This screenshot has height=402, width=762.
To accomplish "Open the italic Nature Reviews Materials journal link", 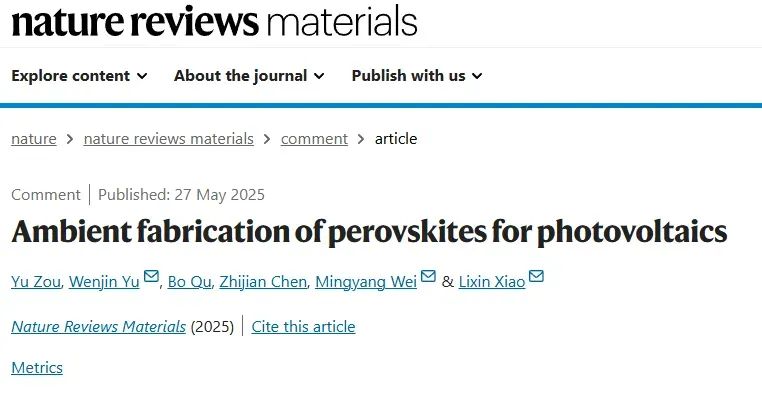I will coord(99,327).
